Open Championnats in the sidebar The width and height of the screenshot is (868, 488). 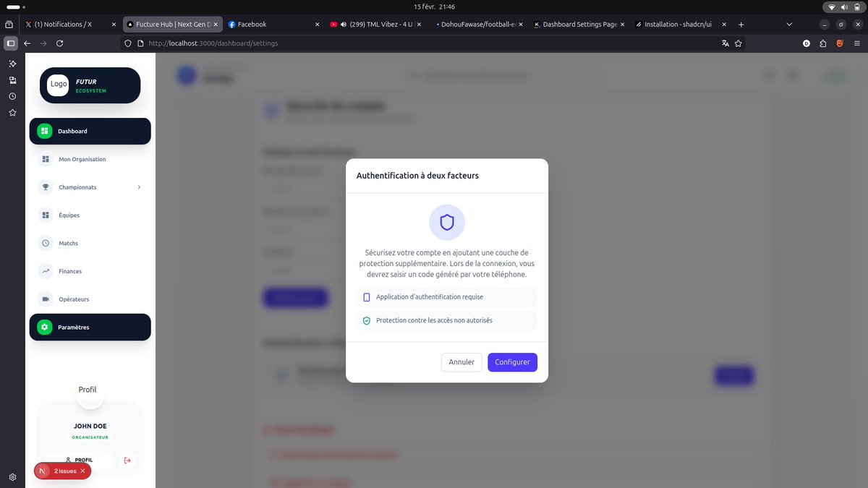pos(90,187)
